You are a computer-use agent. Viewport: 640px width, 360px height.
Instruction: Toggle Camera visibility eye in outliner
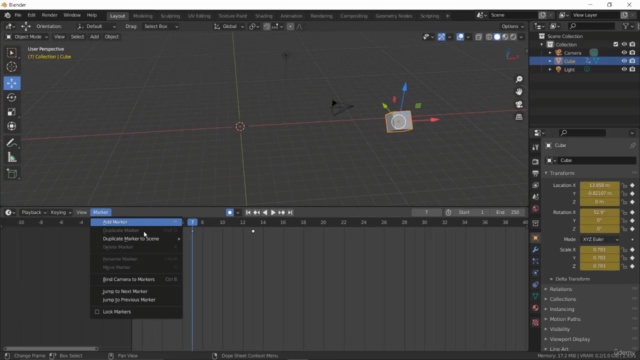click(x=624, y=53)
